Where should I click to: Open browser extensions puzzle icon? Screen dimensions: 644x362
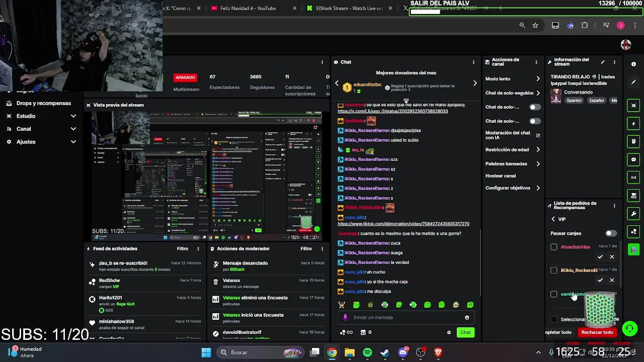[x=585, y=26]
